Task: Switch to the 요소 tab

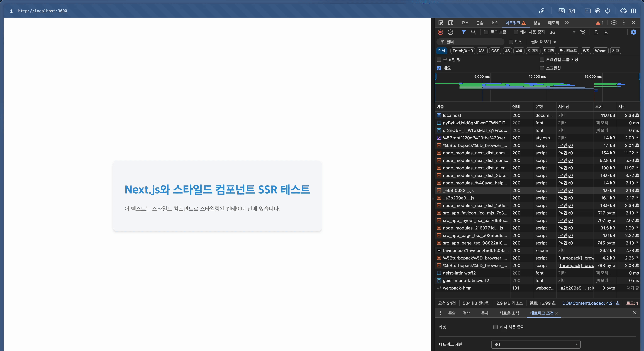Action: pos(465,23)
